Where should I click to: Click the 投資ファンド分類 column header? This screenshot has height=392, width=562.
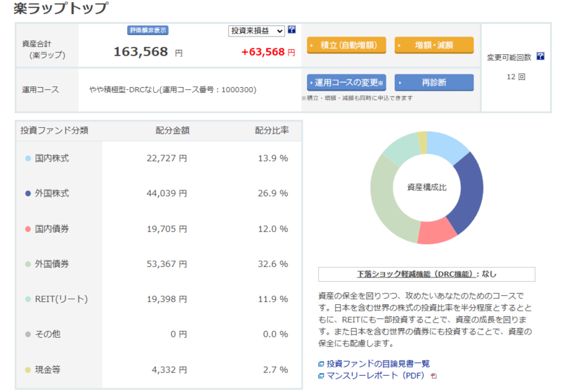(x=54, y=131)
